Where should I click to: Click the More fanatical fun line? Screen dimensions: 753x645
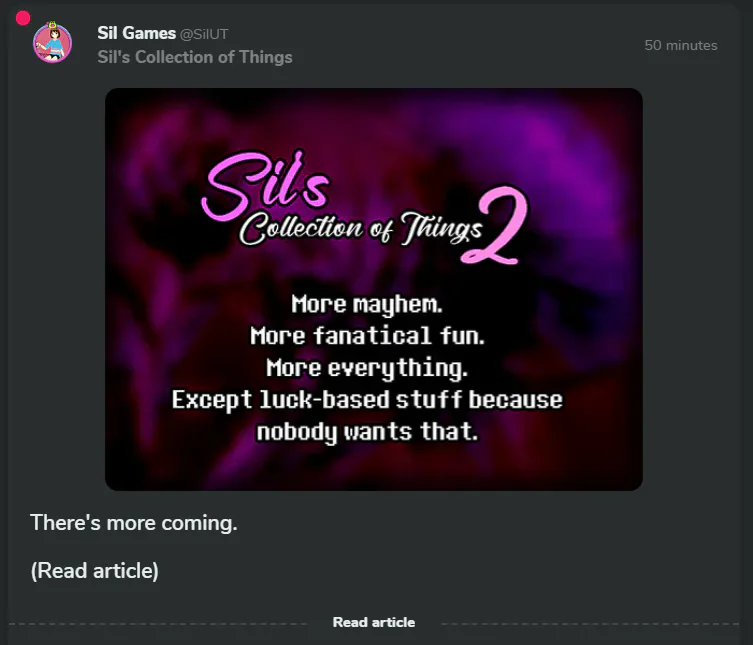tap(367, 336)
